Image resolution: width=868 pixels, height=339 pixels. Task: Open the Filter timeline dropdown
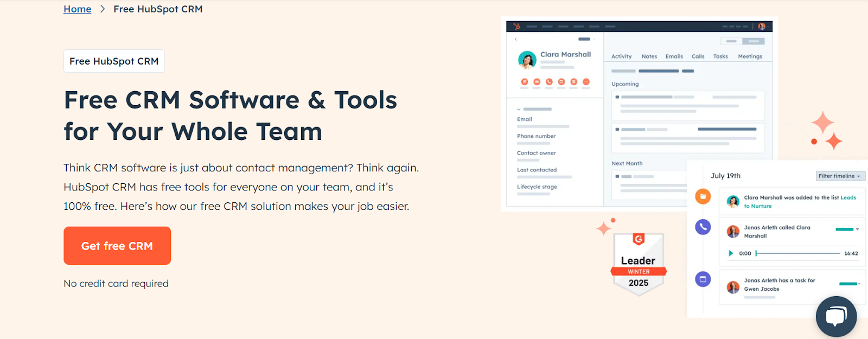tap(840, 176)
